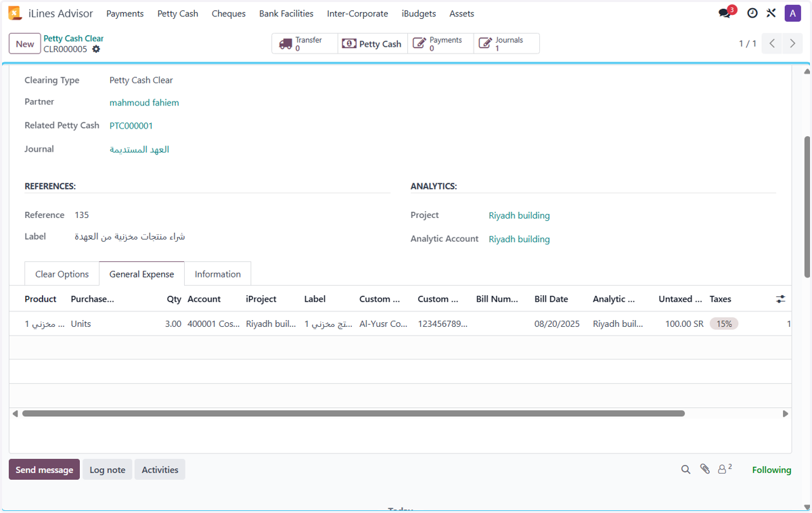Open the Journals smart button showing 1
Image resolution: width=812 pixels, height=513 pixels.
(x=507, y=43)
